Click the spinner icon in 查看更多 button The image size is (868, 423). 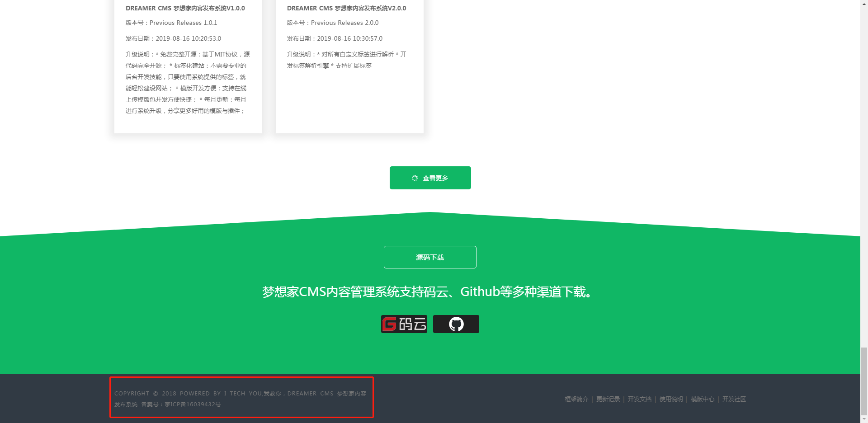[415, 178]
